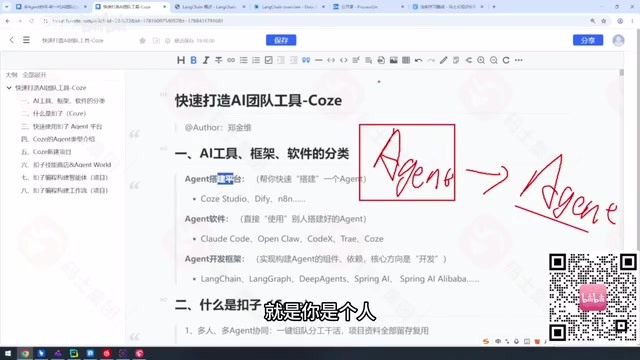Image resolution: width=640 pixels, height=360 pixels.
Task: Insert a blockquote with the quote icon
Action: [306, 60]
